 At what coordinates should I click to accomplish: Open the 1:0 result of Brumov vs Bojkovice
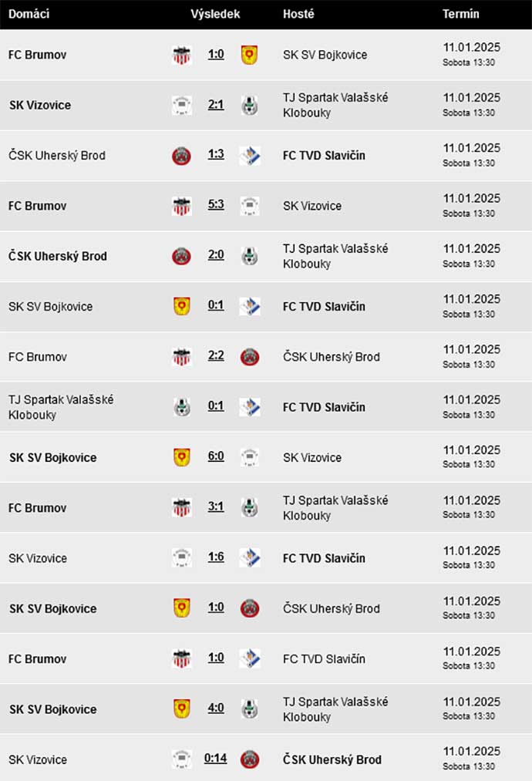pos(216,54)
